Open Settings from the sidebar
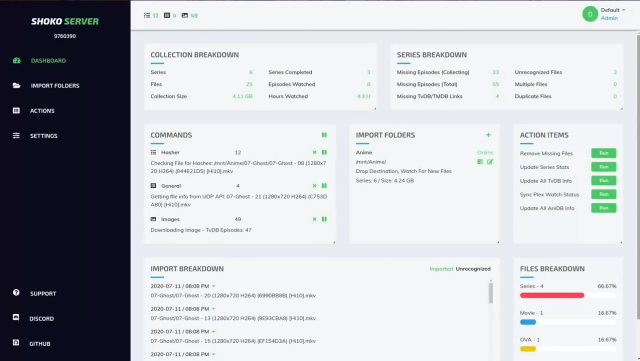640x361 pixels. pyautogui.click(x=44, y=136)
